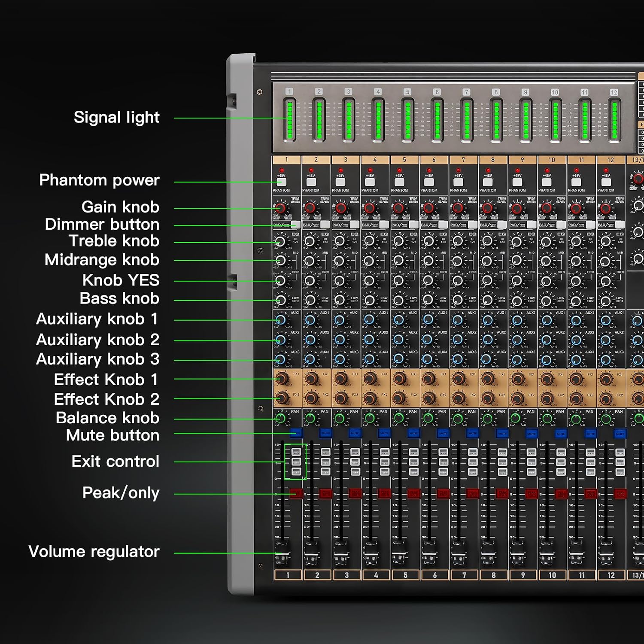Click the "Signal light" label
The image size is (644, 644).
116,117
